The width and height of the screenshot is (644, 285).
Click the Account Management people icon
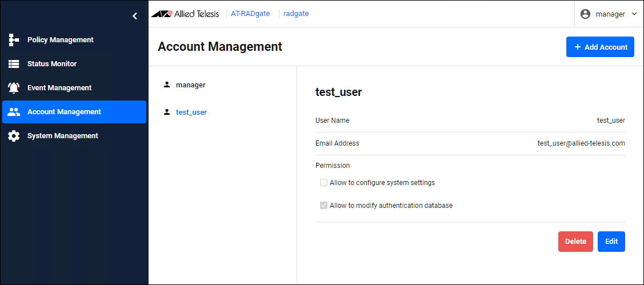14,112
